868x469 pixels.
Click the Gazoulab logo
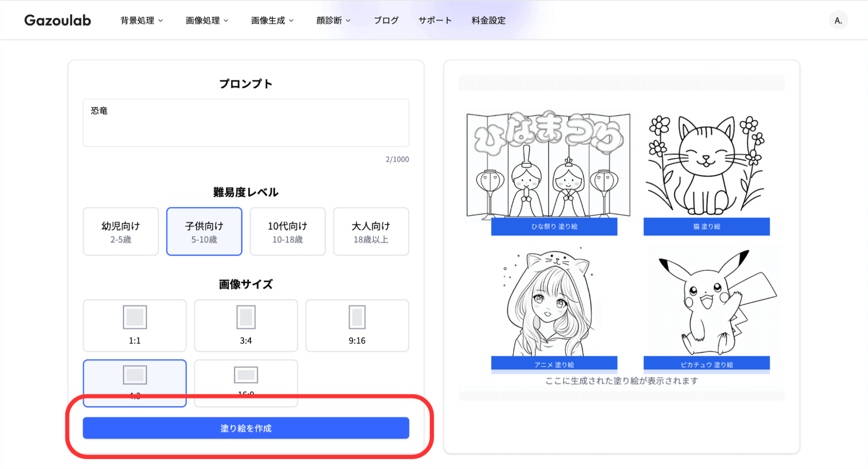[58, 20]
